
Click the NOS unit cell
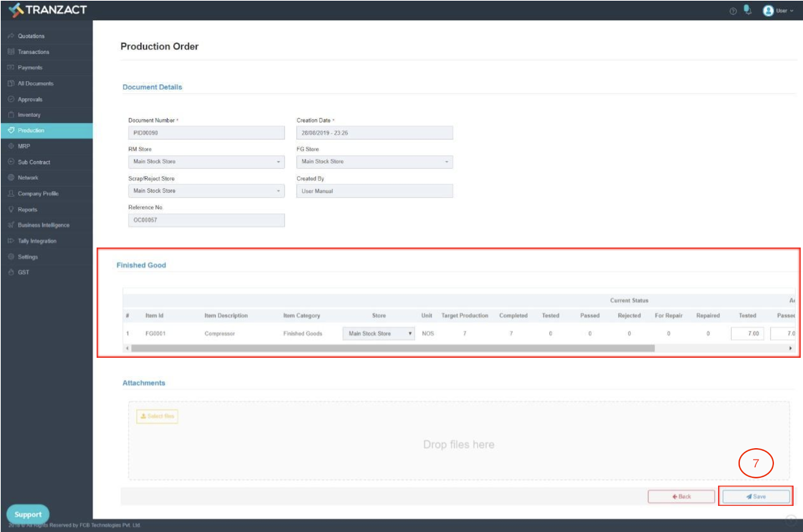pyautogui.click(x=428, y=333)
